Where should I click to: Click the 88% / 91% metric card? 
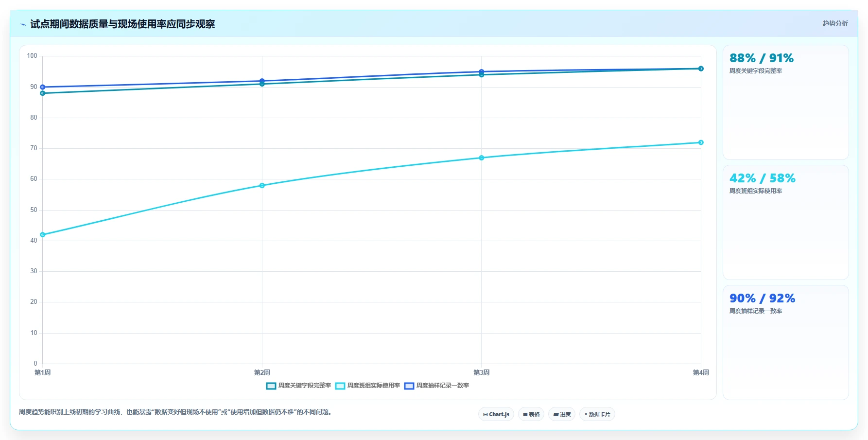[x=785, y=103]
